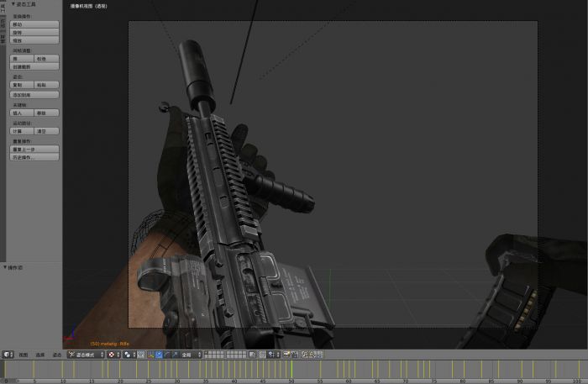Viewport: 588px width, 384px height.
Task: Open the viewport shading dropdown
Action: (x=113, y=355)
